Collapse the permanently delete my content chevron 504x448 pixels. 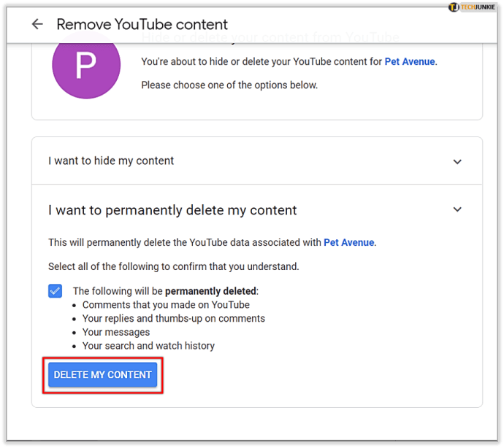pos(457,209)
